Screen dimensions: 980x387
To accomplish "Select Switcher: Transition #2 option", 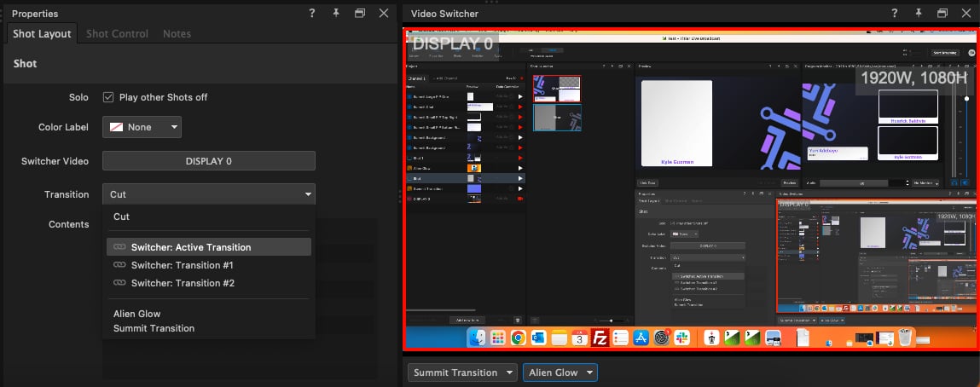I will (209, 283).
